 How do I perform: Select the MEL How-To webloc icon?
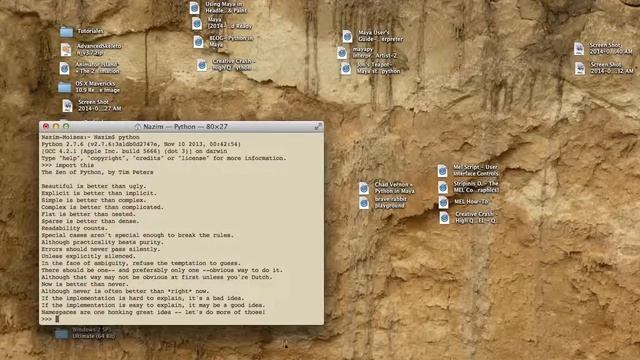click(x=443, y=202)
